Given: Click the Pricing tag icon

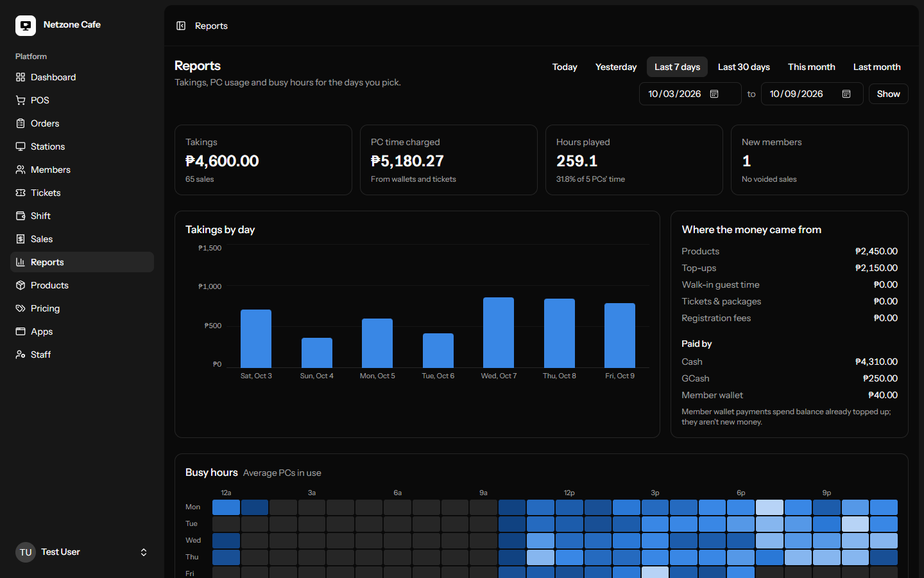Looking at the screenshot, I should (x=21, y=308).
